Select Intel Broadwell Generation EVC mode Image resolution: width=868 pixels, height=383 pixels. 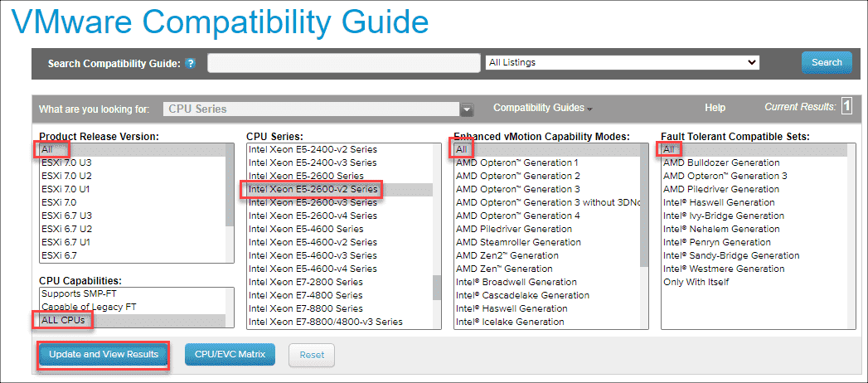[x=546, y=282]
